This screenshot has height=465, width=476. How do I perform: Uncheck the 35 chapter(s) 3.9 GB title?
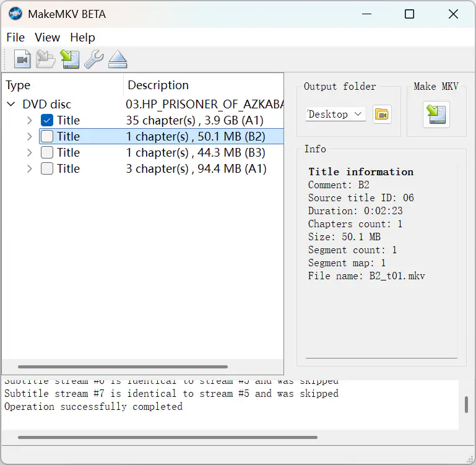(x=47, y=120)
